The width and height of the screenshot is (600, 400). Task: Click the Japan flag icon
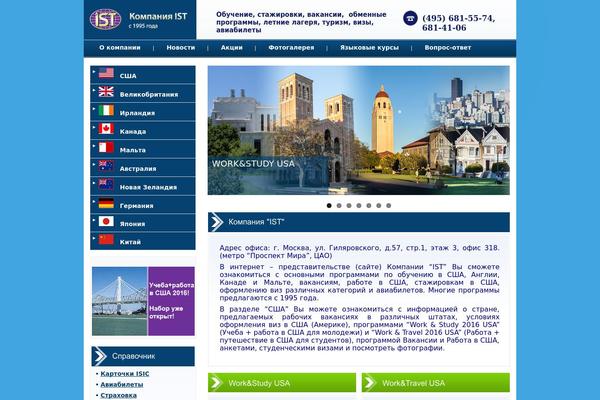pyautogui.click(x=106, y=221)
